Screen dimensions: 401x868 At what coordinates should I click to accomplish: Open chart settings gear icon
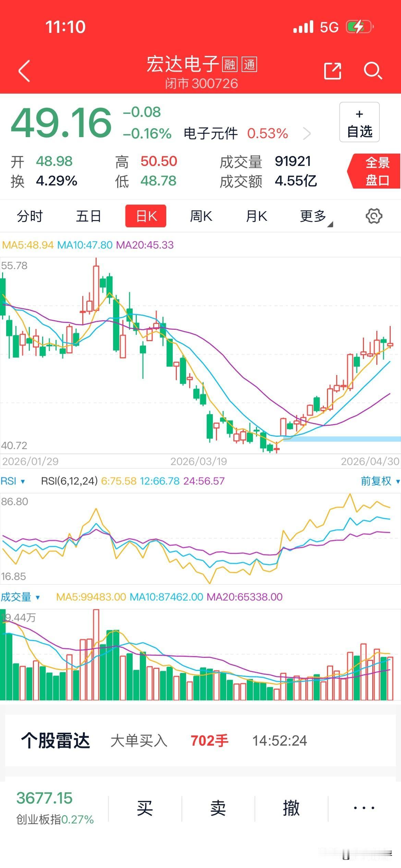pos(374,216)
